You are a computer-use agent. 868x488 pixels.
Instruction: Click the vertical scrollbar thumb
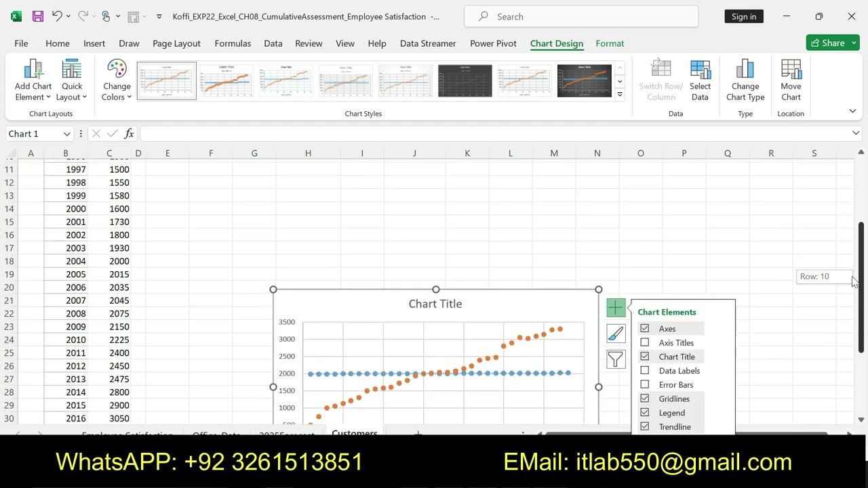(861, 287)
